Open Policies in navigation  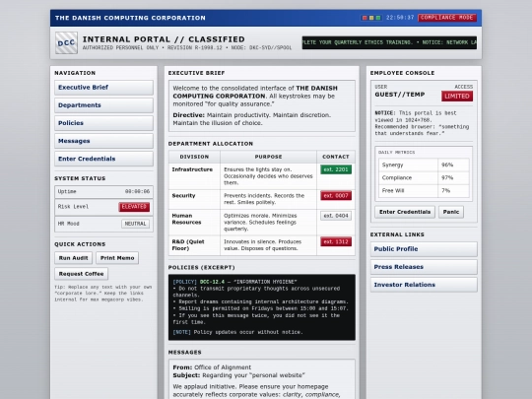(103, 123)
